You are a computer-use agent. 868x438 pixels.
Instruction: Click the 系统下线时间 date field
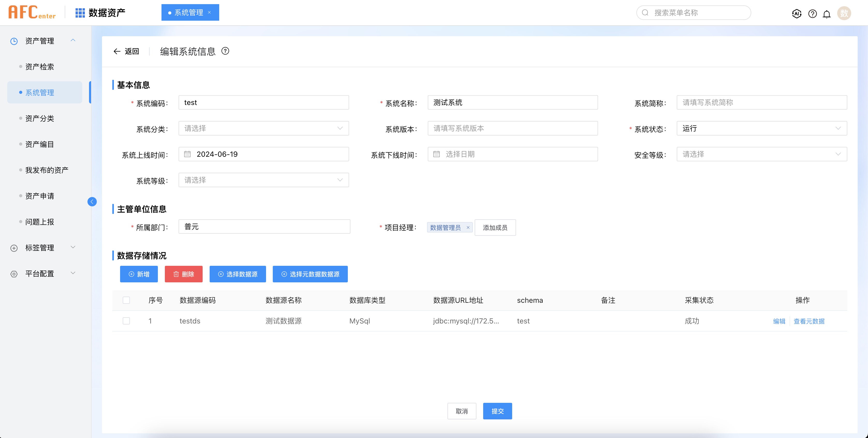(x=512, y=154)
